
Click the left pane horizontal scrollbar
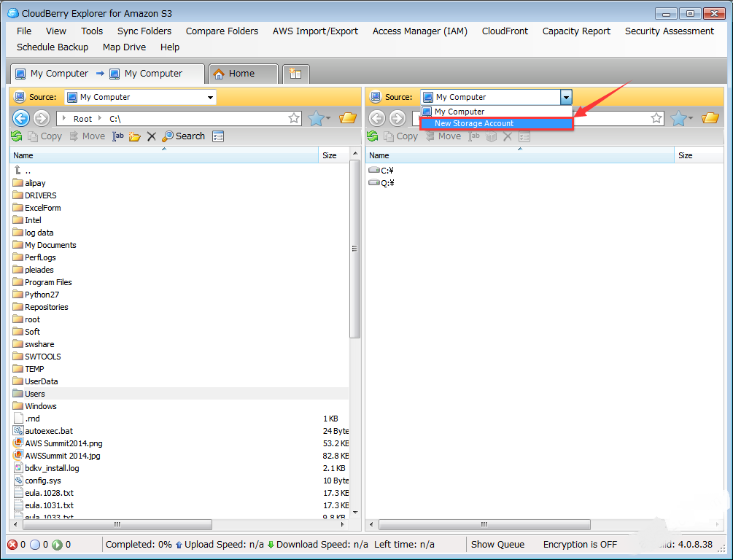[x=117, y=524]
